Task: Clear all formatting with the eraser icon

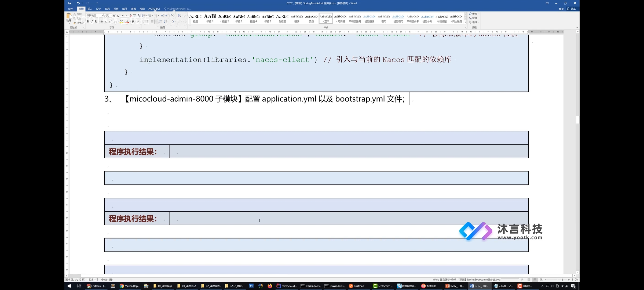Action: [x=131, y=16]
